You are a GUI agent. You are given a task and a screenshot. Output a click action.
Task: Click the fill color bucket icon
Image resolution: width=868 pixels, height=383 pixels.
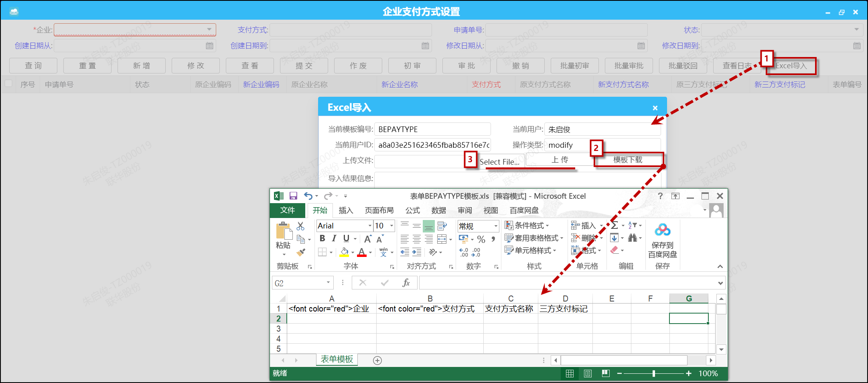[344, 252]
